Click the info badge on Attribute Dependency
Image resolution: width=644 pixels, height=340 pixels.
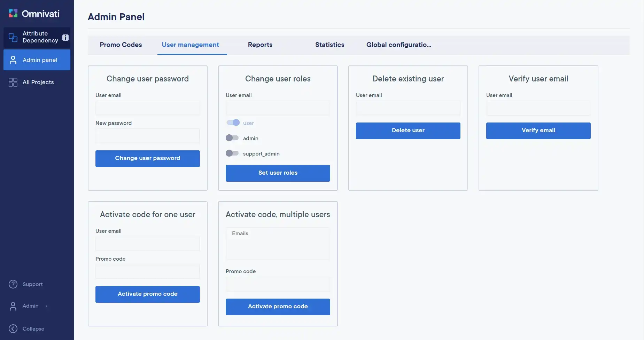(x=65, y=37)
